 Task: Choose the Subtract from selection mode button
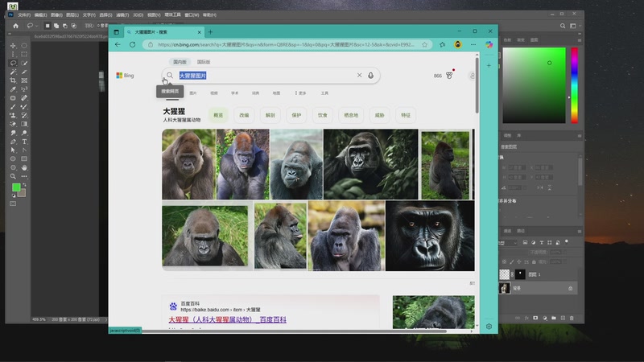coord(65,26)
